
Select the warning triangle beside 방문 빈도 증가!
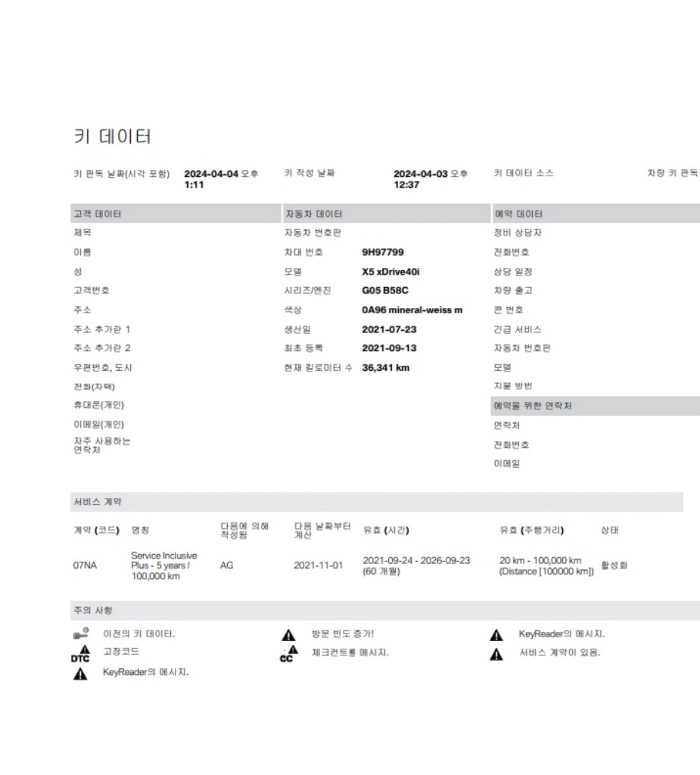point(288,633)
